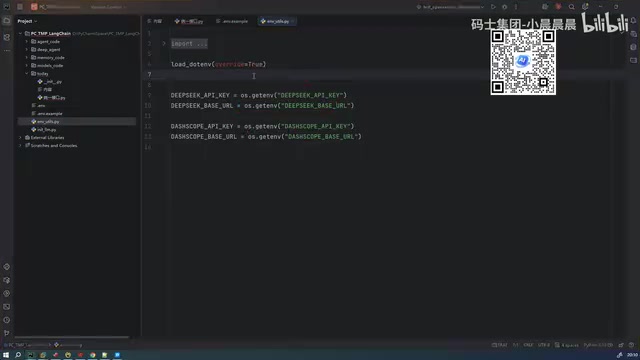This screenshot has width=640, height=360.
Task: Open the Database sidebar icon
Action: pyautogui.click(x=633, y=47)
